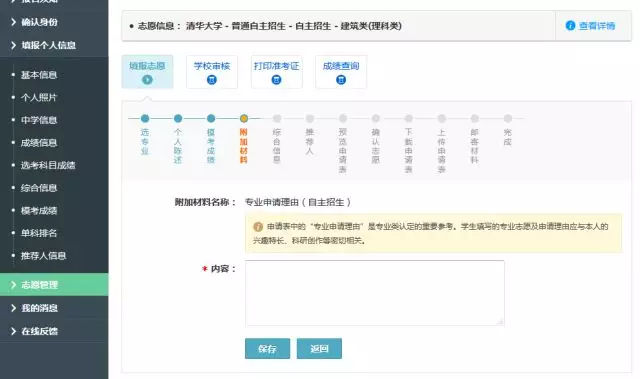The width and height of the screenshot is (640, 379).
Task: Open 单科排名 in the sidebar
Action: click(39, 233)
